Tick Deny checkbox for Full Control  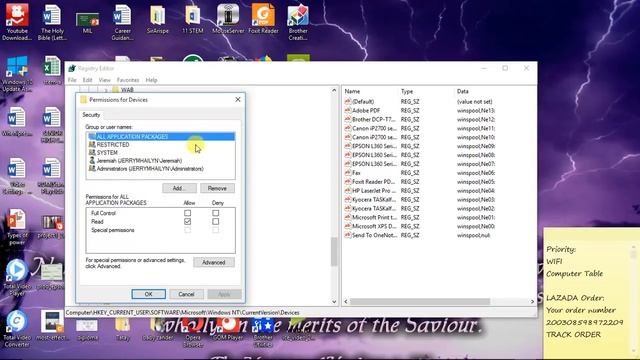click(x=216, y=213)
